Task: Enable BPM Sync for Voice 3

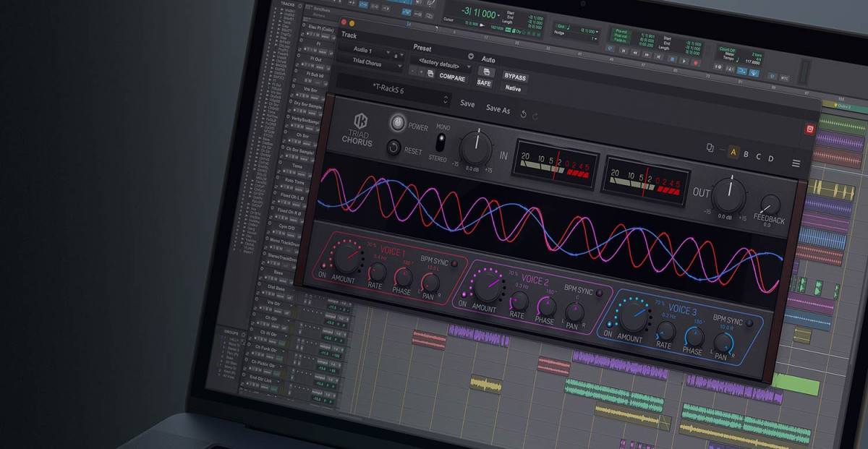Action: click(x=749, y=323)
